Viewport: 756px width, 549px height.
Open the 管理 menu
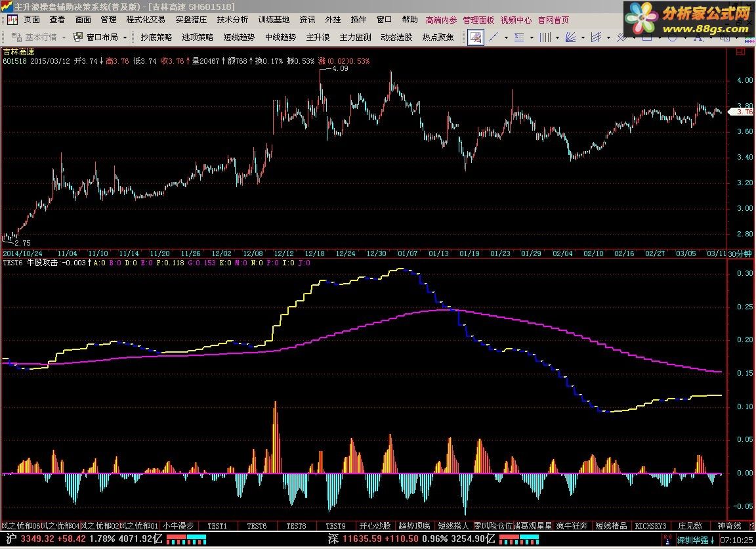coord(108,20)
